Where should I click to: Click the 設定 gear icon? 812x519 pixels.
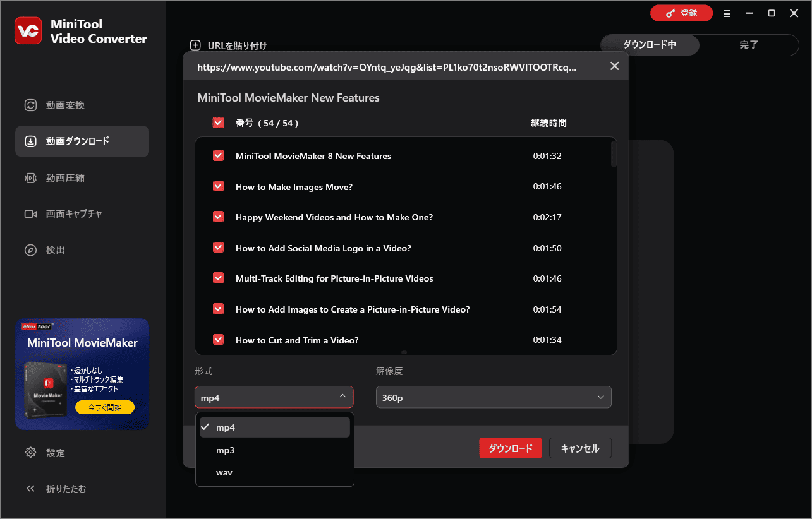click(30, 453)
